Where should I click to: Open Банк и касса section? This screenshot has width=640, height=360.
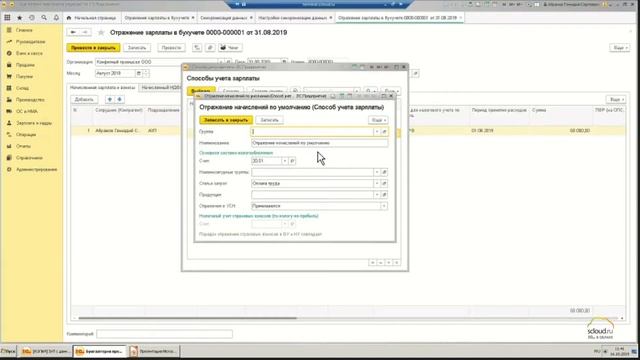point(29,53)
